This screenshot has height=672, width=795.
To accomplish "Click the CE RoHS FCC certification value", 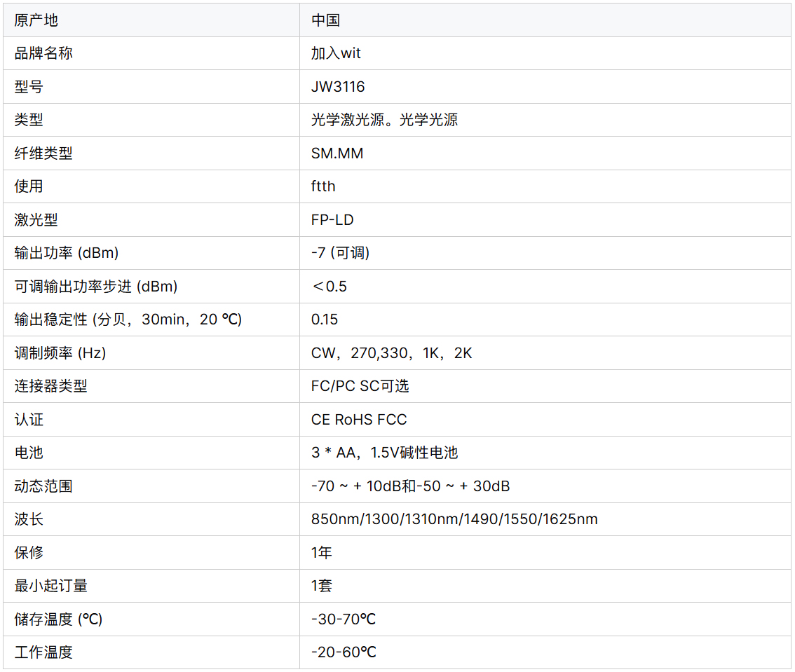I will (359, 420).
